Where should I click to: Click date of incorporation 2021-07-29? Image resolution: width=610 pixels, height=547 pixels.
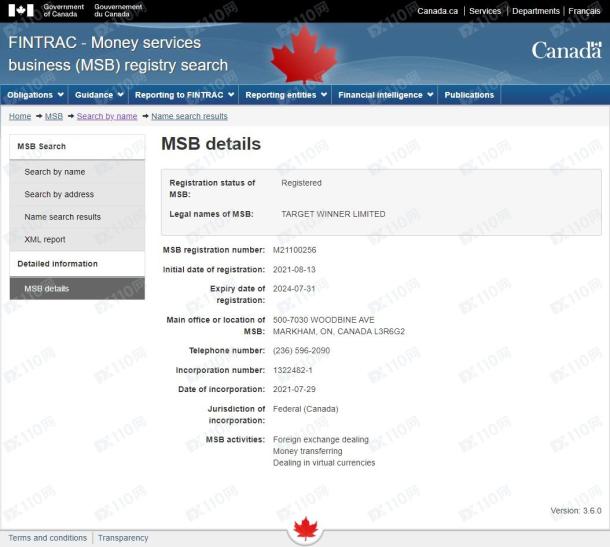(294, 389)
